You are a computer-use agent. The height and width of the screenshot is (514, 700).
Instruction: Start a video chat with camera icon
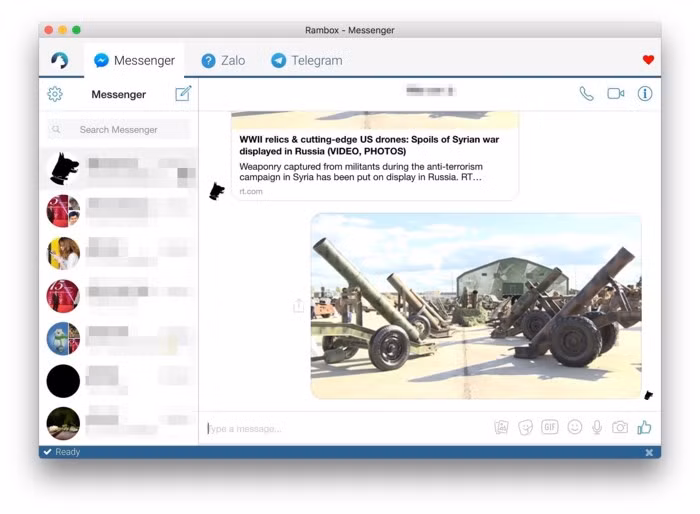[x=615, y=94]
